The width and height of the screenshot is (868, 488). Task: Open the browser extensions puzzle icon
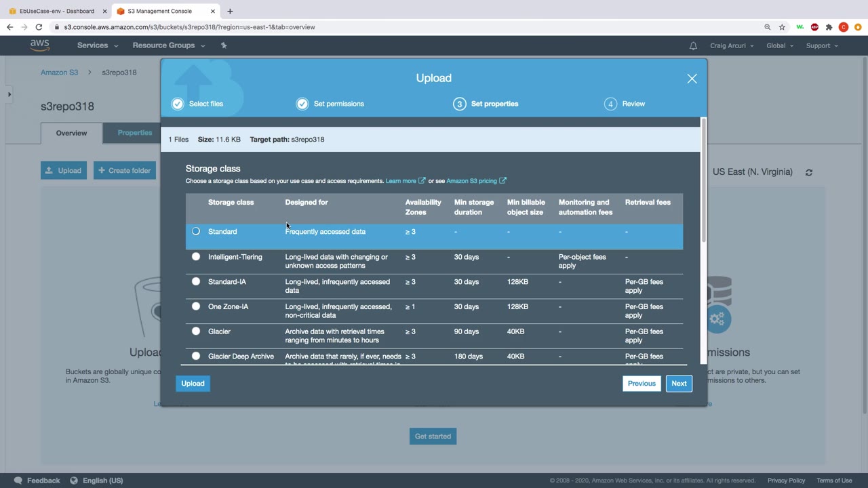829,27
